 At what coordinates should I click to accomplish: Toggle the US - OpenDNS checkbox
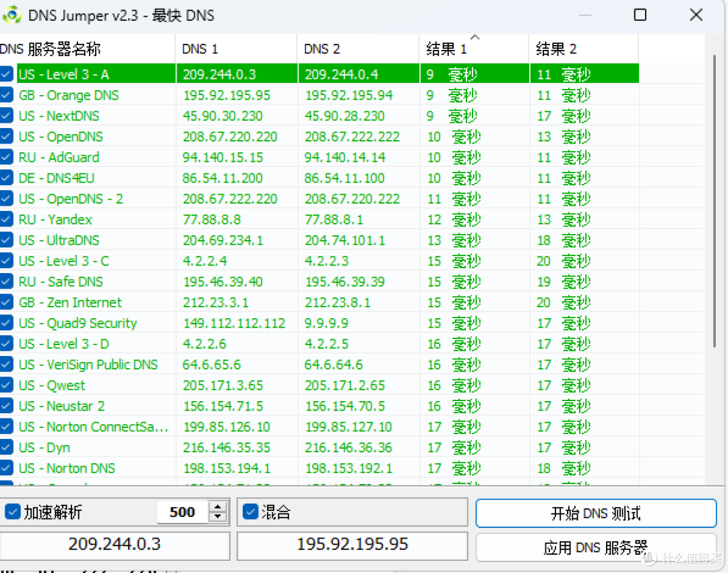click(6, 137)
